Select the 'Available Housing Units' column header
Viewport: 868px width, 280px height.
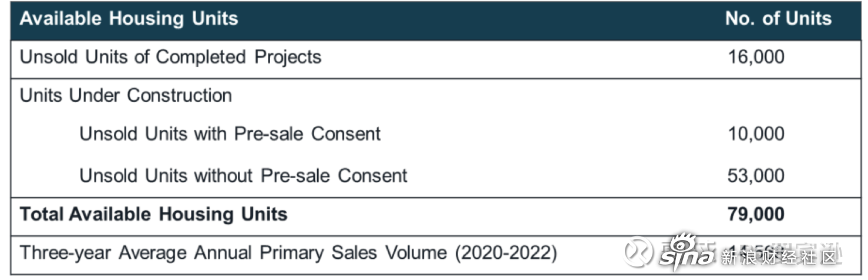pos(129,19)
